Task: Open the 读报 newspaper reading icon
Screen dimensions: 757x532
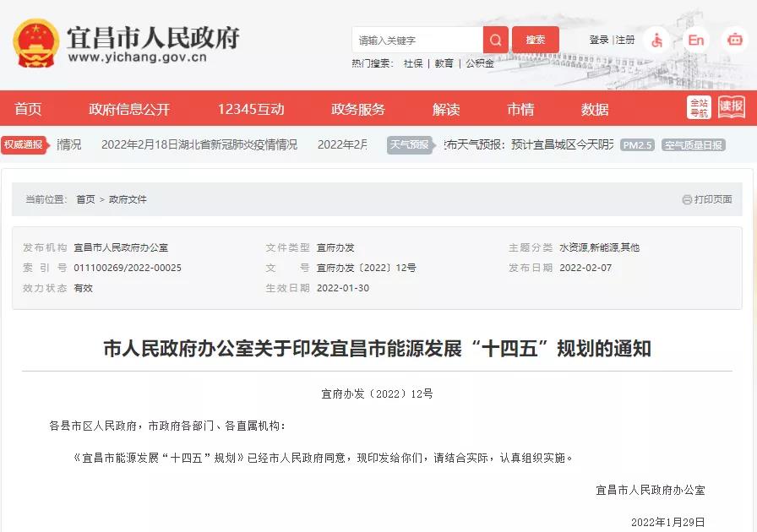Action: coord(732,107)
